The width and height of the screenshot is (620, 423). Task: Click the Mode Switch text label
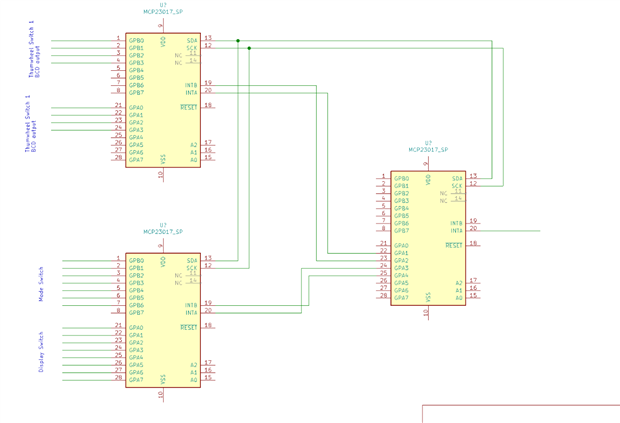tap(41, 284)
